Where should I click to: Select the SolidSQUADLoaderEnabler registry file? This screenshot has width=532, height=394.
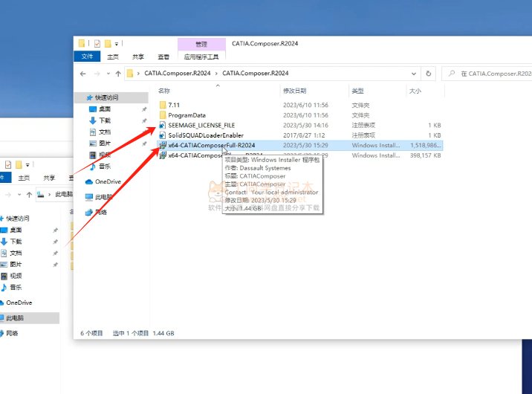coord(206,135)
